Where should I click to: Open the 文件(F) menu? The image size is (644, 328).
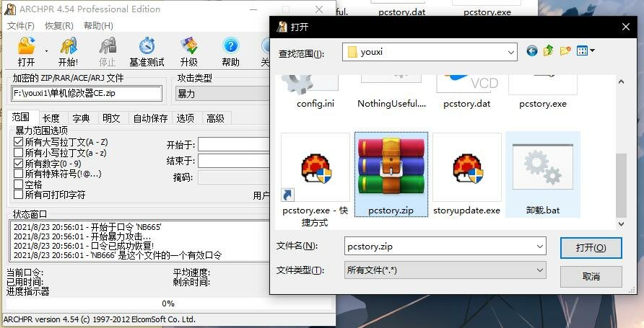coord(20,26)
